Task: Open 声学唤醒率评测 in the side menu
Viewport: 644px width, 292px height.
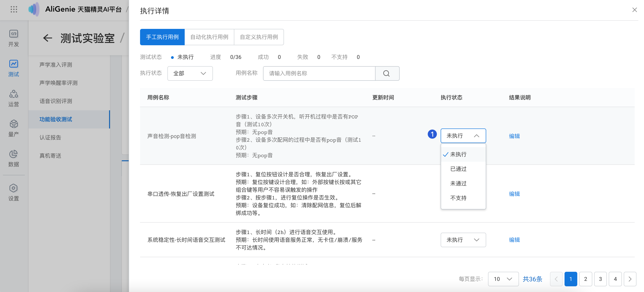Action: [x=69, y=83]
